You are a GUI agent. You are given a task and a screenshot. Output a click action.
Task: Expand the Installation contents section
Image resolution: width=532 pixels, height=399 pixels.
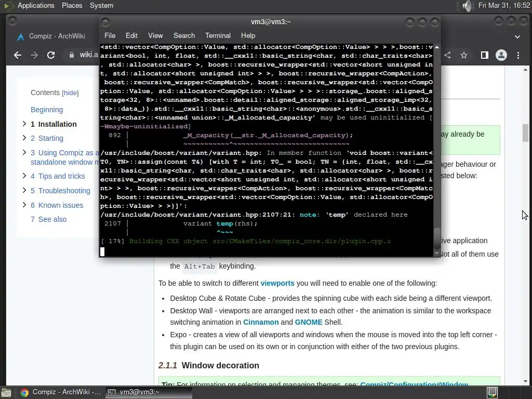click(x=24, y=124)
